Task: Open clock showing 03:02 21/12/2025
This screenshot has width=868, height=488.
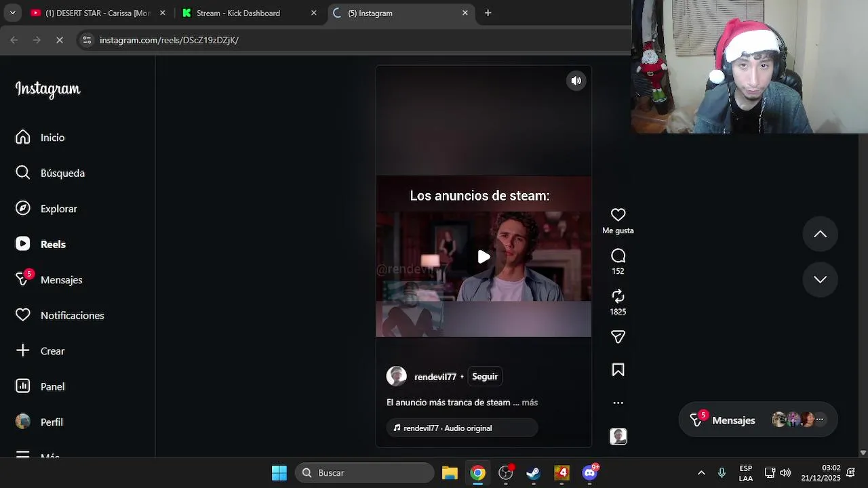Action: pyautogui.click(x=821, y=473)
